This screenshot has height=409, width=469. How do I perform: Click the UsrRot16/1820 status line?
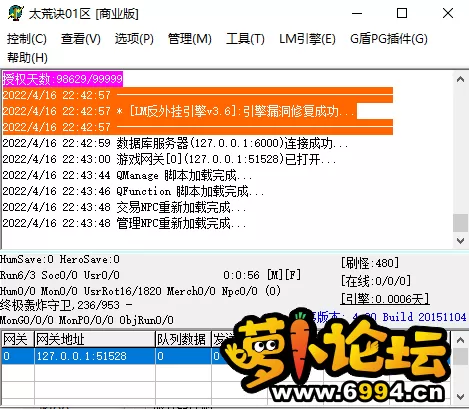140,291
